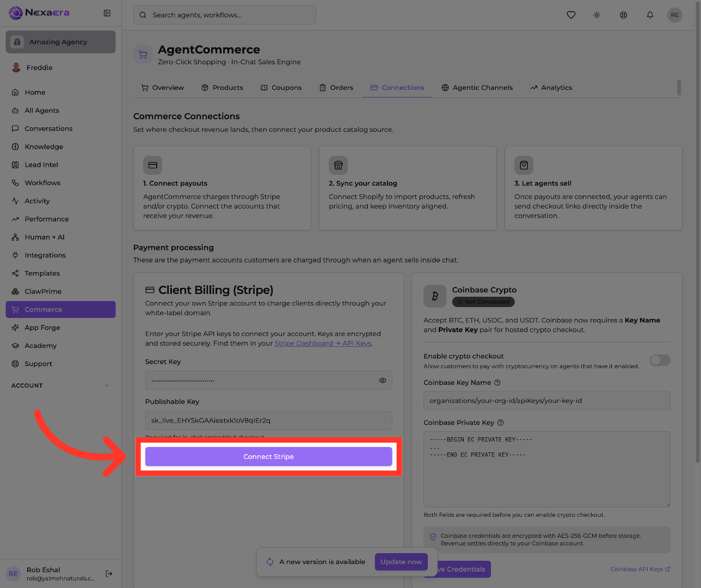Select the Connections tab

pos(397,88)
